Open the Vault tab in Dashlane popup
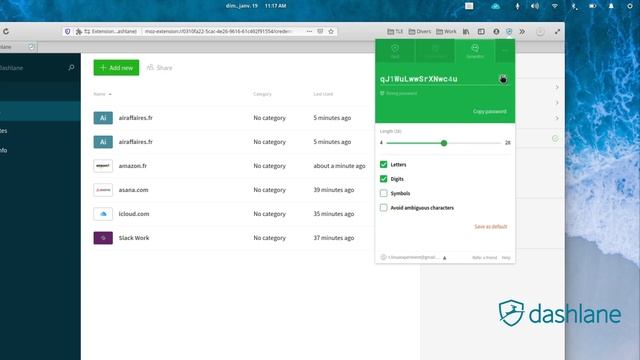The height and width of the screenshot is (360, 640). (395, 51)
